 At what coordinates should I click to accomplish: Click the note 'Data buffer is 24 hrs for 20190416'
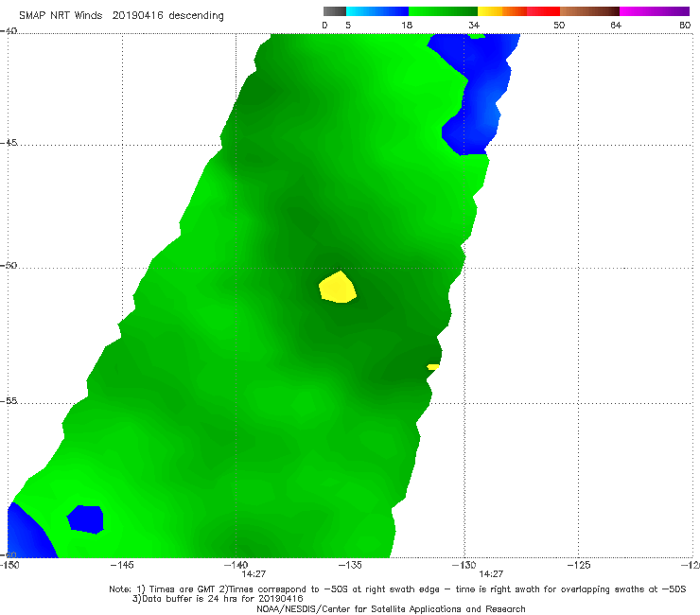click(x=222, y=599)
